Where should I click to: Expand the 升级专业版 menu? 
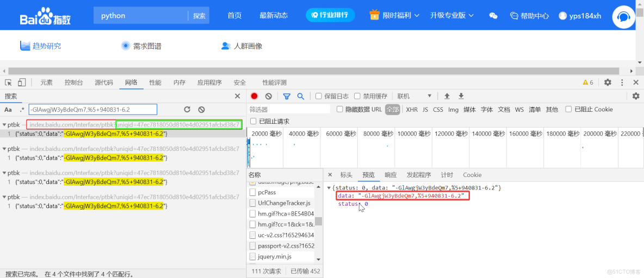tap(452, 16)
